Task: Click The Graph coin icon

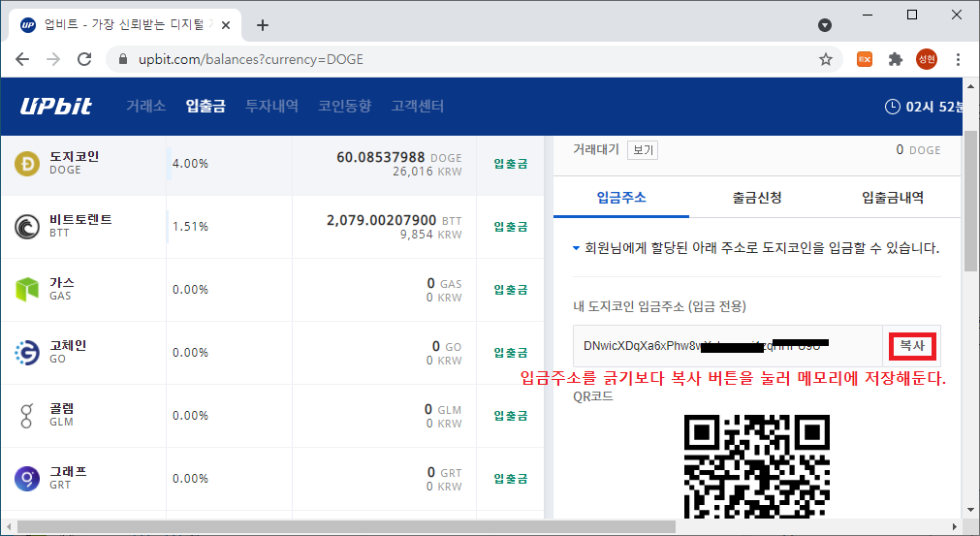Action: (27, 479)
